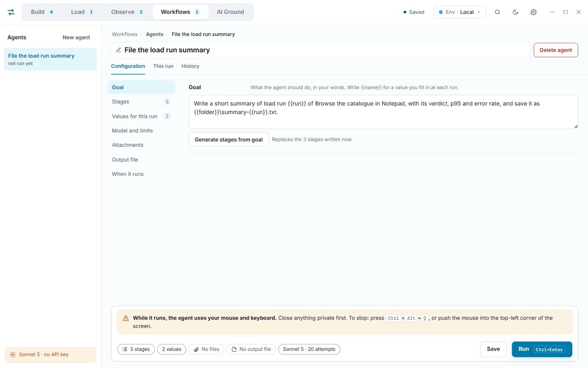Switch to the Build tab
Screen dimensions: 588x368
42,12
